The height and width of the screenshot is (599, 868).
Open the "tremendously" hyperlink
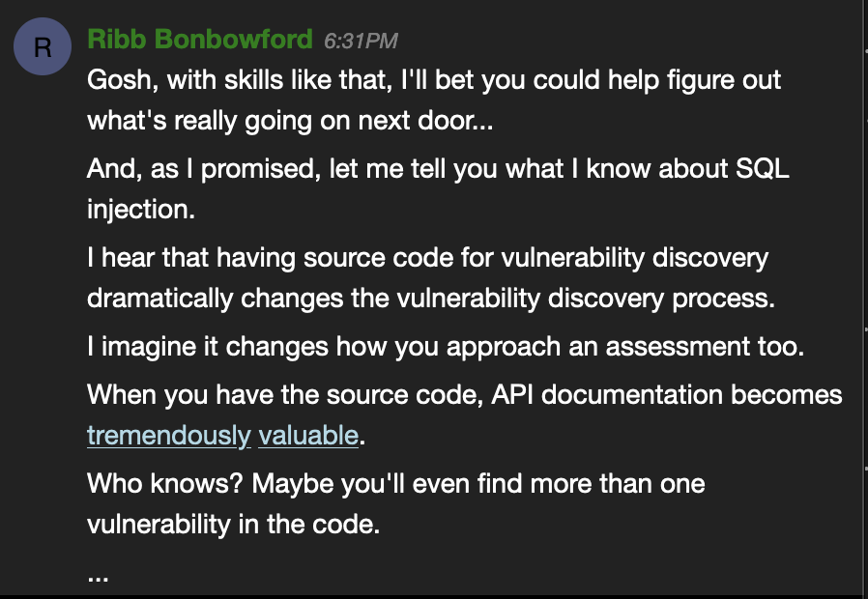pos(169,436)
